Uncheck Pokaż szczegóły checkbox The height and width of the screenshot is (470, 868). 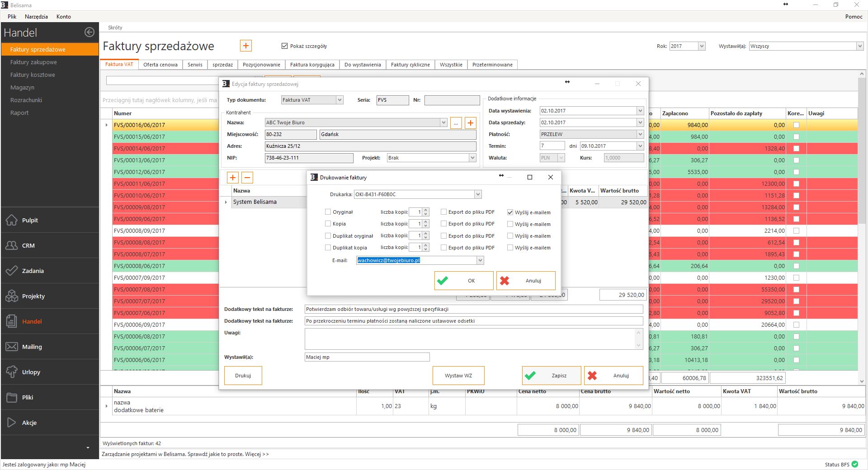(284, 46)
